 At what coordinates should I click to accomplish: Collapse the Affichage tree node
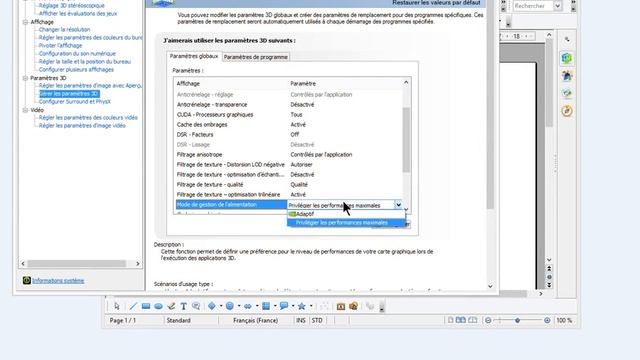pyautogui.click(x=25, y=22)
